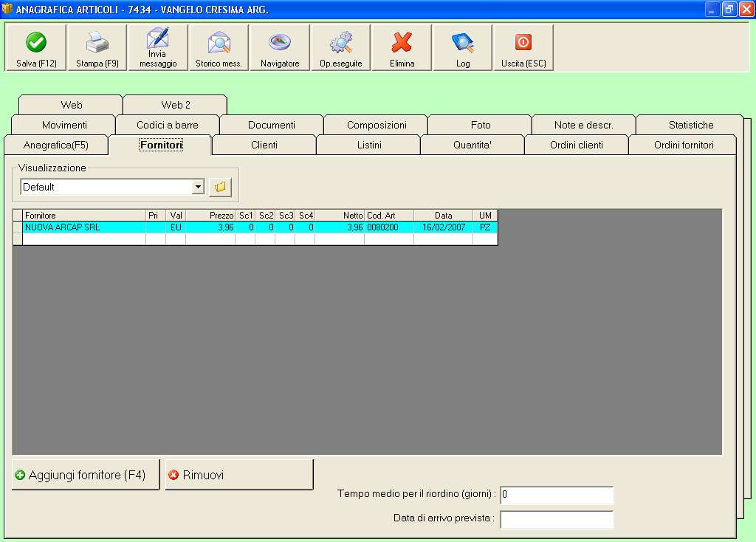Screen dimensions: 756x542
Task: Open the Quantita' tab
Action: click(x=472, y=145)
